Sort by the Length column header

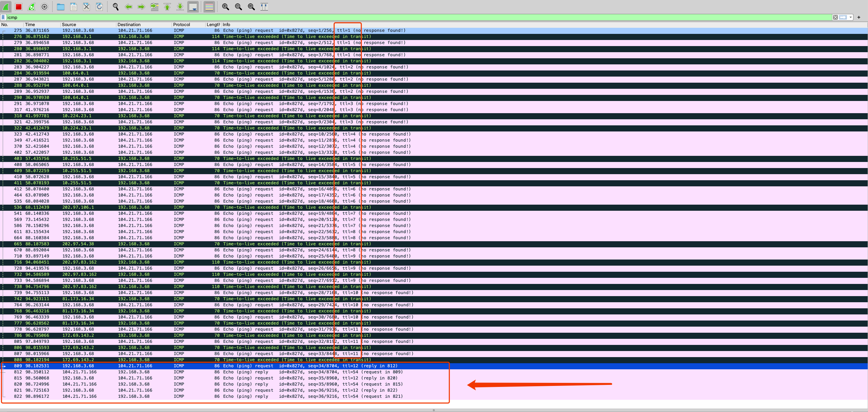(x=213, y=24)
